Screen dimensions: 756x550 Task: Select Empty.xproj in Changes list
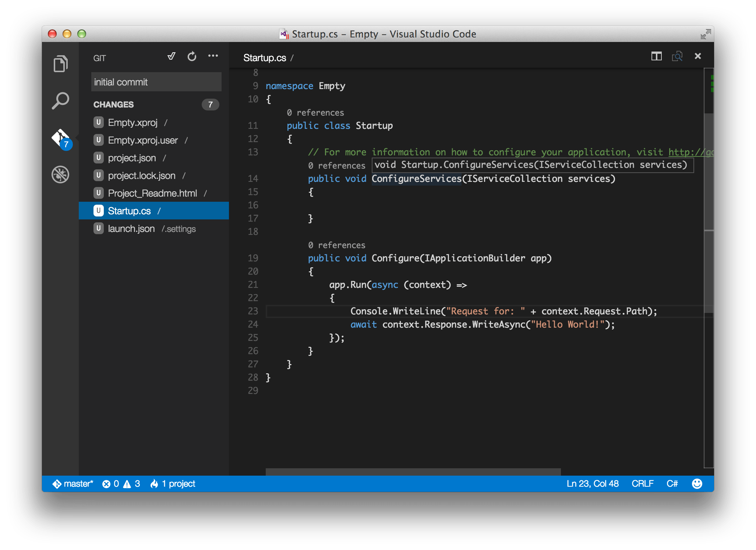point(154,123)
